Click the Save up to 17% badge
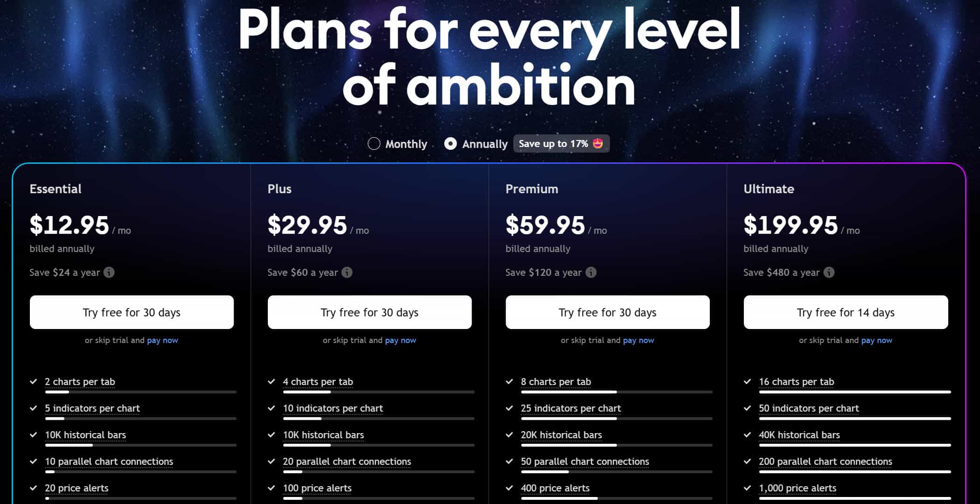The height and width of the screenshot is (504, 980). coord(561,144)
